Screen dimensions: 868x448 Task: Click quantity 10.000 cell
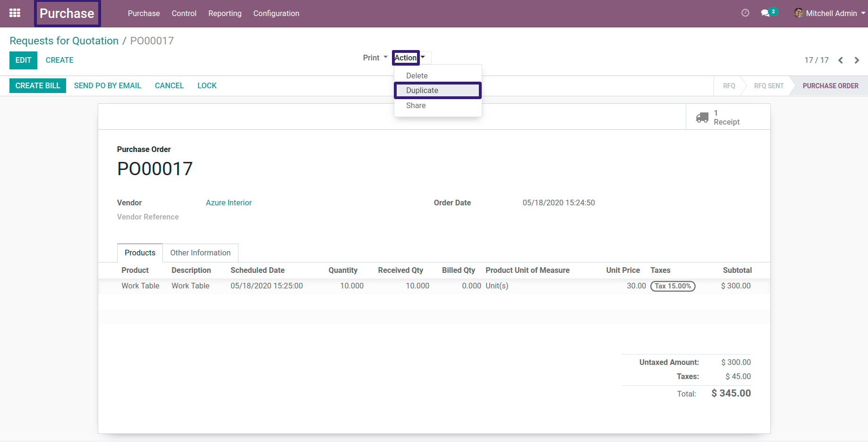352,286
